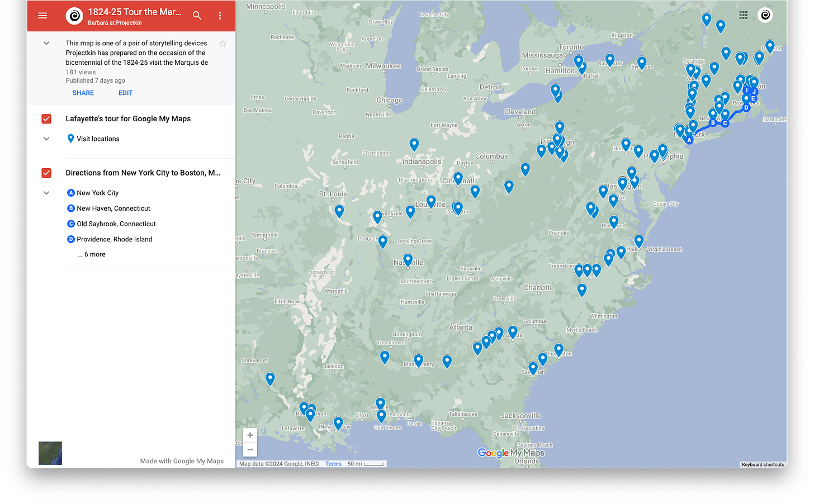814x504 pixels.
Task: Click the Visit locations pin icon
Action: [70, 139]
